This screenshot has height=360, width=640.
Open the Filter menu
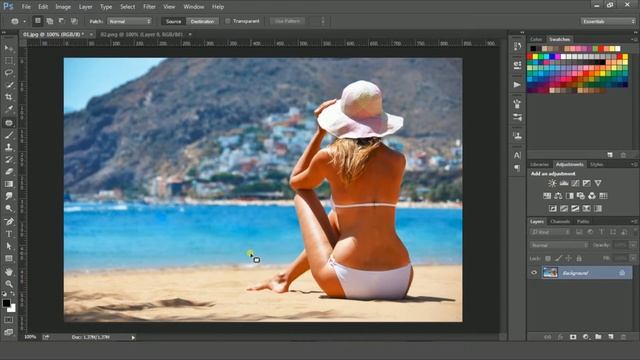coord(149,7)
